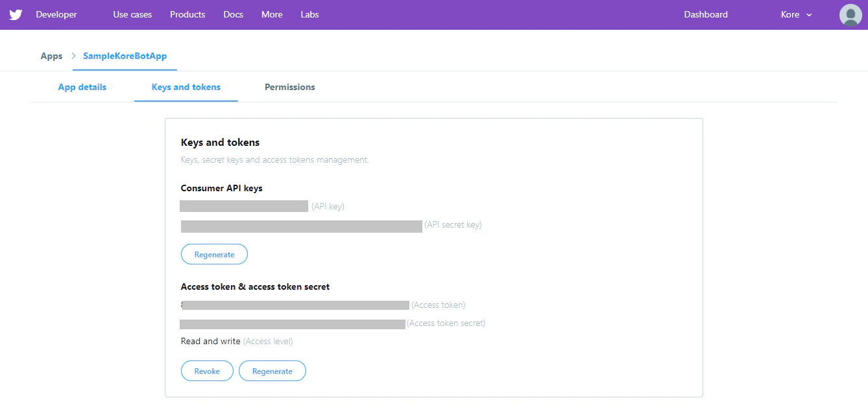
Task: Regenerate the access token and secret
Action: tap(272, 371)
